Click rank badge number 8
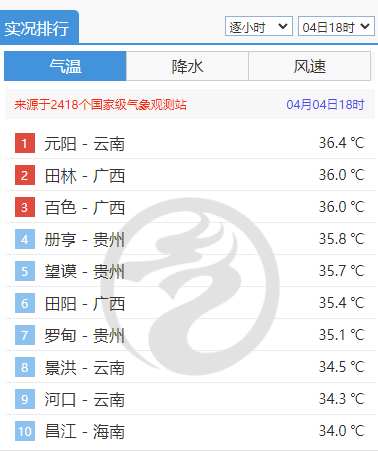The image size is (378, 451). [x=25, y=367]
